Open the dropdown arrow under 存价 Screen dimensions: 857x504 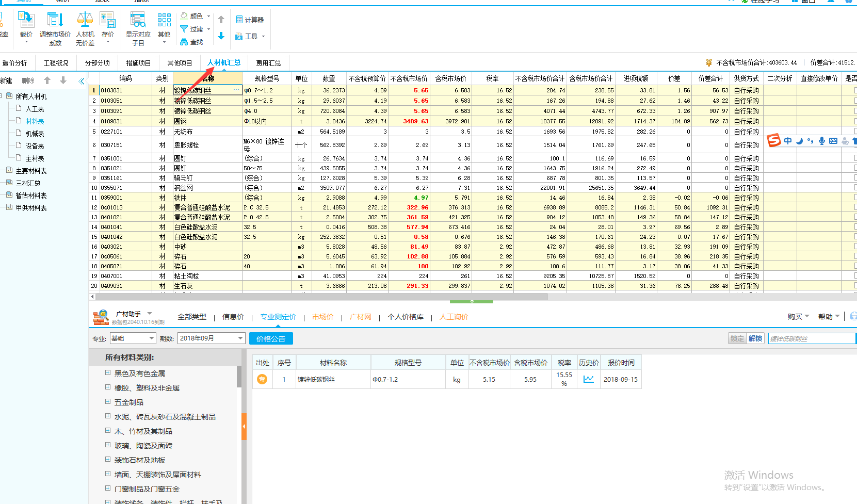[x=108, y=42]
